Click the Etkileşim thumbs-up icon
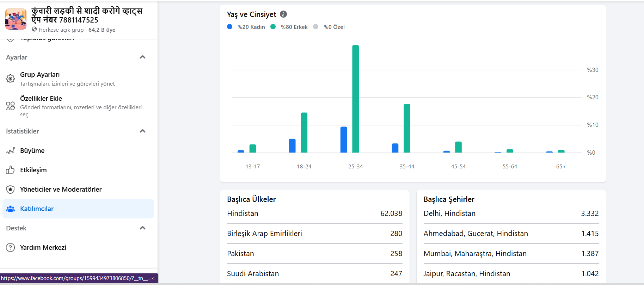Screen dimensions: 644x285 (11, 170)
